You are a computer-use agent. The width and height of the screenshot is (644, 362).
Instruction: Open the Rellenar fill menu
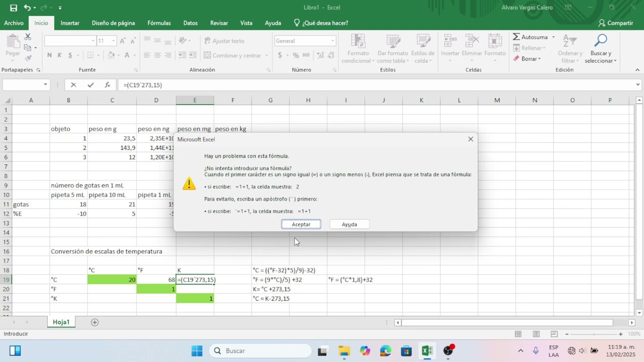[x=529, y=48]
